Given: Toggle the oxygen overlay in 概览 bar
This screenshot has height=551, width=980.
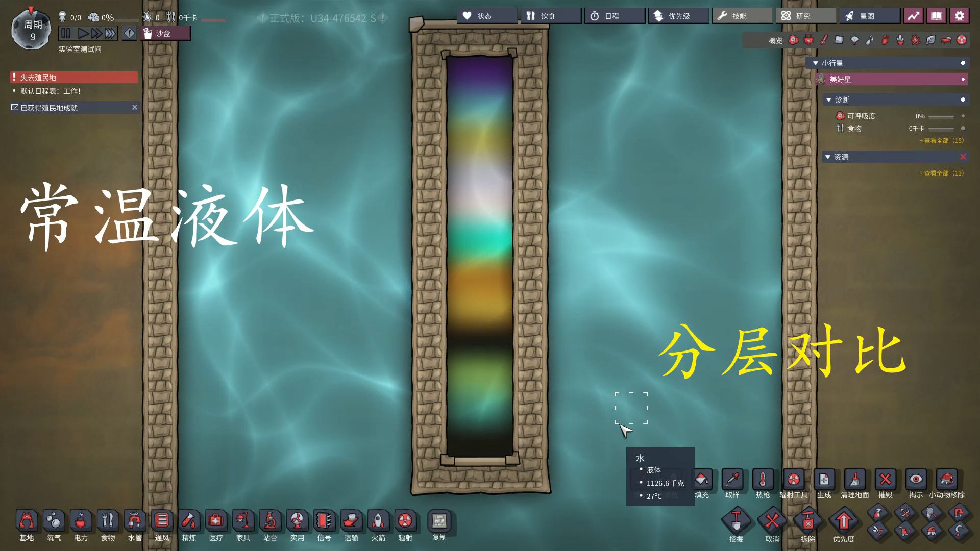Looking at the screenshot, I should [793, 40].
